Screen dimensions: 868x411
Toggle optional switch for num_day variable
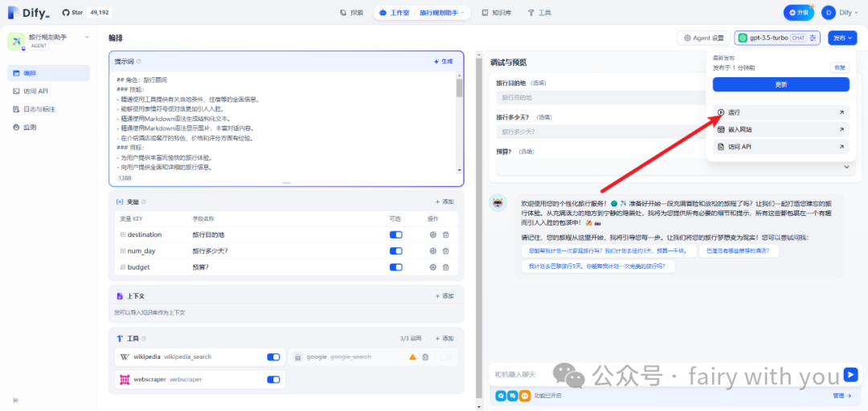tap(395, 250)
